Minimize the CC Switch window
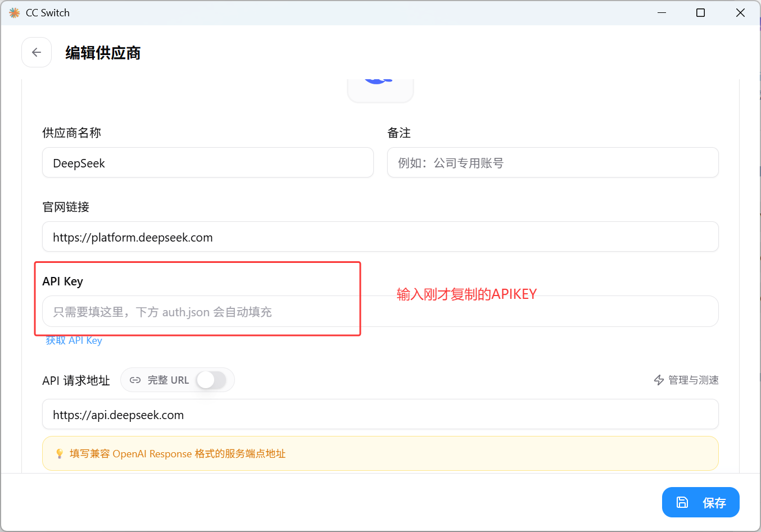Screen dimensions: 761x532 [x=662, y=12]
